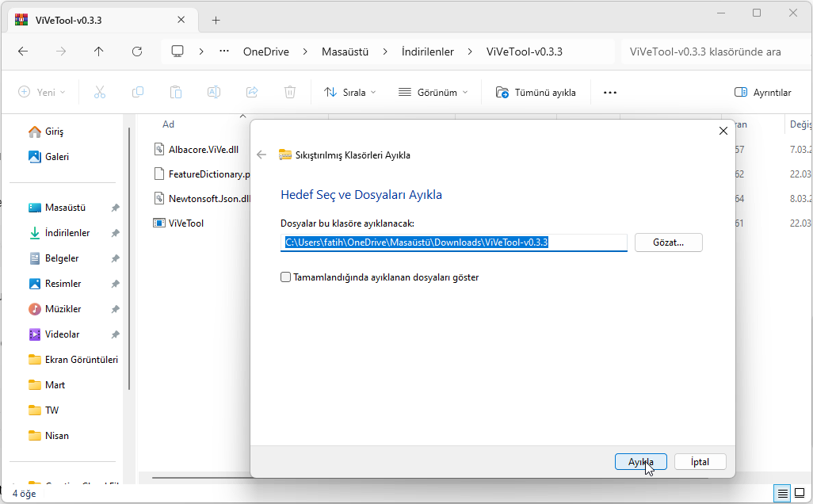
Task: Open the Görünüm view dropdown
Action: tap(432, 92)
